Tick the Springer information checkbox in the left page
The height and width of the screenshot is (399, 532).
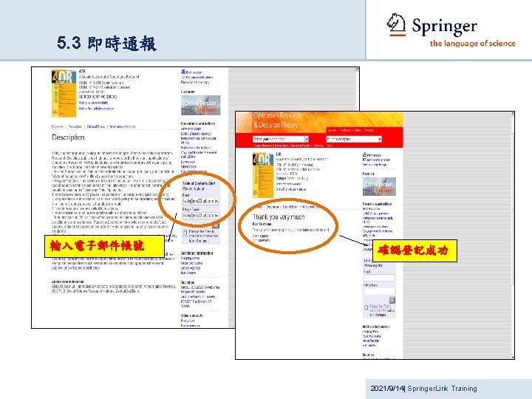tap(185, 233)
